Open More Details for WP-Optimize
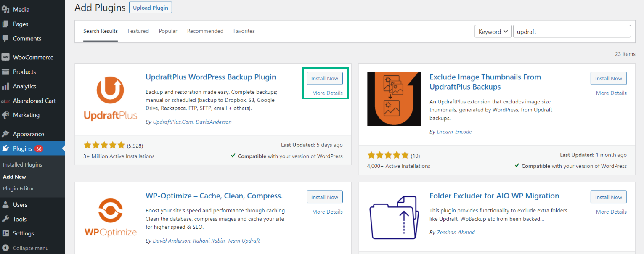Screen dimensions: 644x254 (x=327, y=212)
